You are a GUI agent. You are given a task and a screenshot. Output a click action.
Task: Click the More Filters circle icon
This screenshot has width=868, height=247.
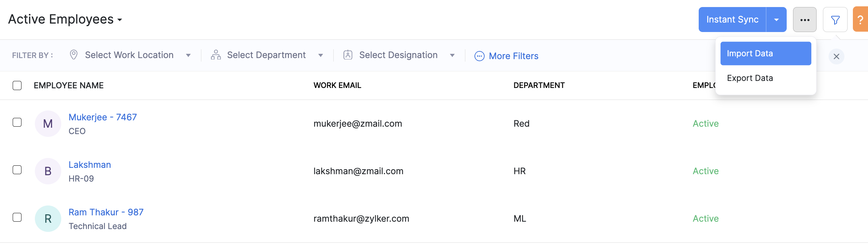click(479, 56)
